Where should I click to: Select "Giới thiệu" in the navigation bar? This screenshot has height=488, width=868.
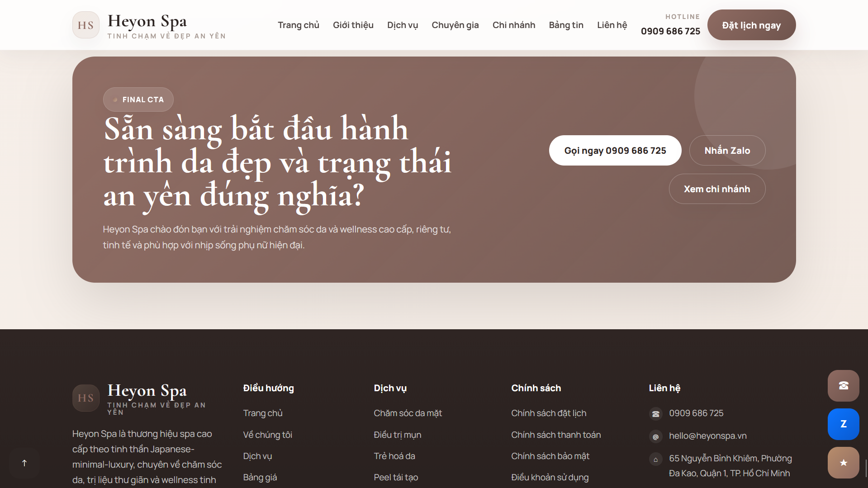tap(353, 25)
